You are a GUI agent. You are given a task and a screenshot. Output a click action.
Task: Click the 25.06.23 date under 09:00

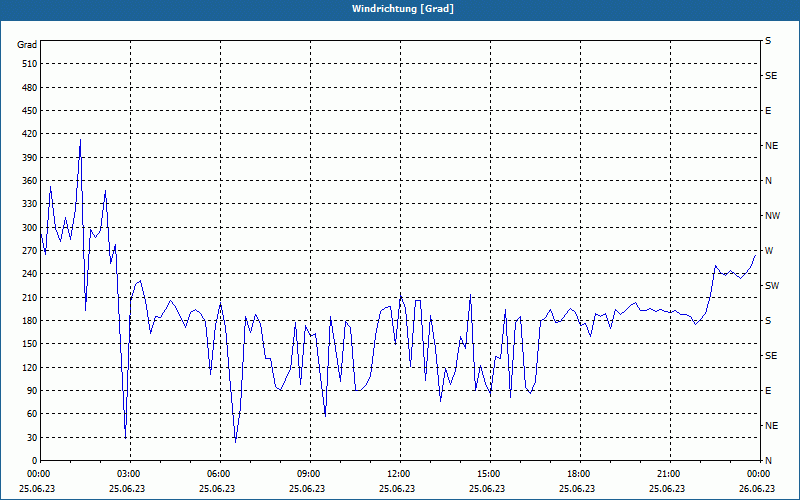pyautogui.click(x=307, y=488)
